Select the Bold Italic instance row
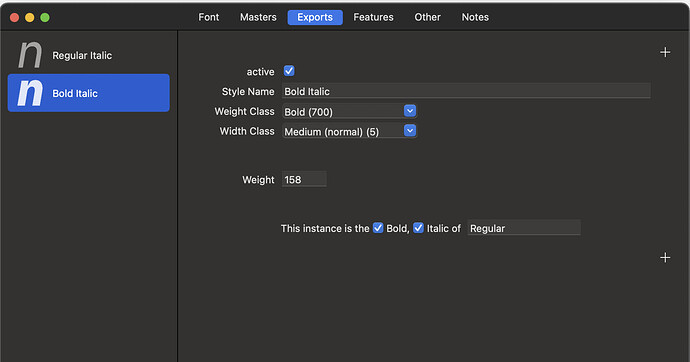This screenshot has height=362, width=690. (x=88, y=93)
